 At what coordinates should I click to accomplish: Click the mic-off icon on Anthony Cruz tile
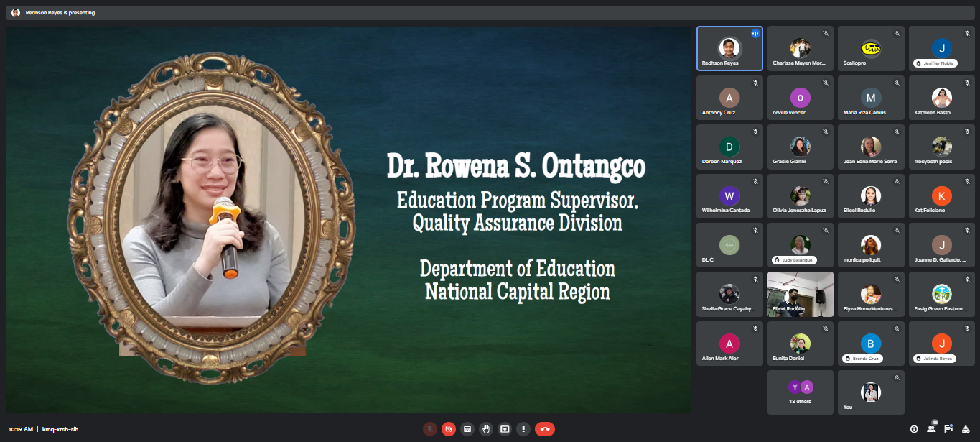[755, 83]
